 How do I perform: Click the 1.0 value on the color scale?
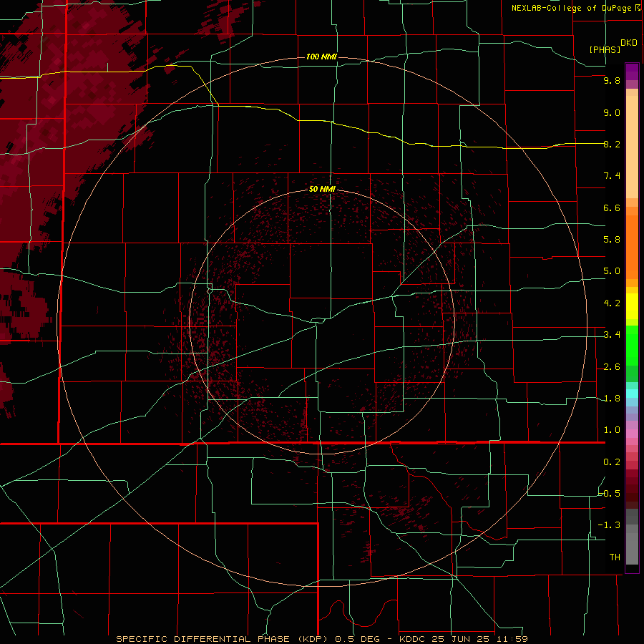click(612, 430)
